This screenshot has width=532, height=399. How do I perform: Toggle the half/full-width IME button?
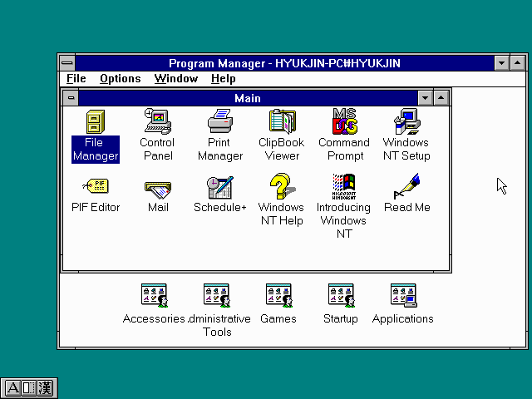click(x=29, y=388)
